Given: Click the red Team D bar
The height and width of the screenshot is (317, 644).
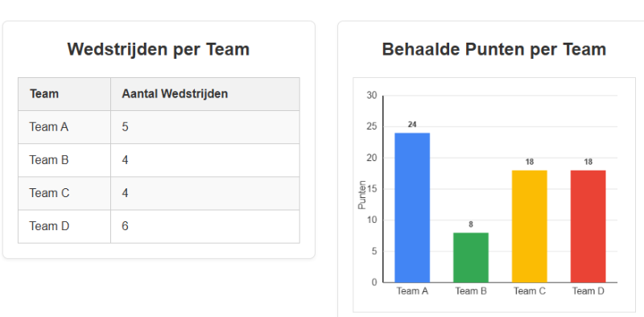Looking at the screenshot, I should 588,226.
